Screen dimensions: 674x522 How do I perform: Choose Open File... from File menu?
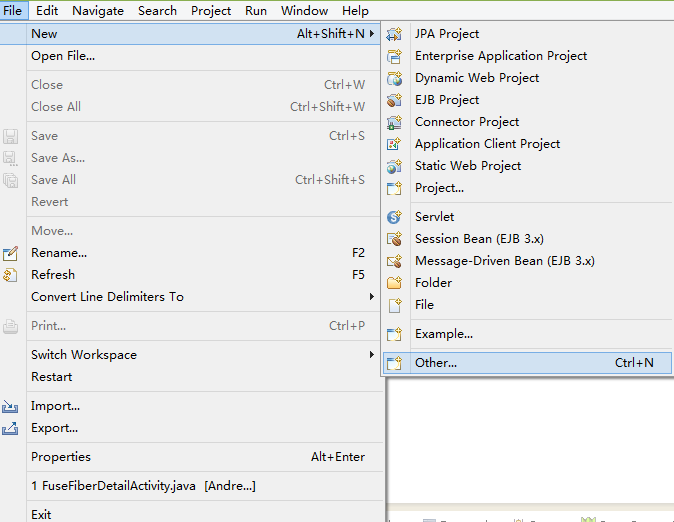pos(190,56)
